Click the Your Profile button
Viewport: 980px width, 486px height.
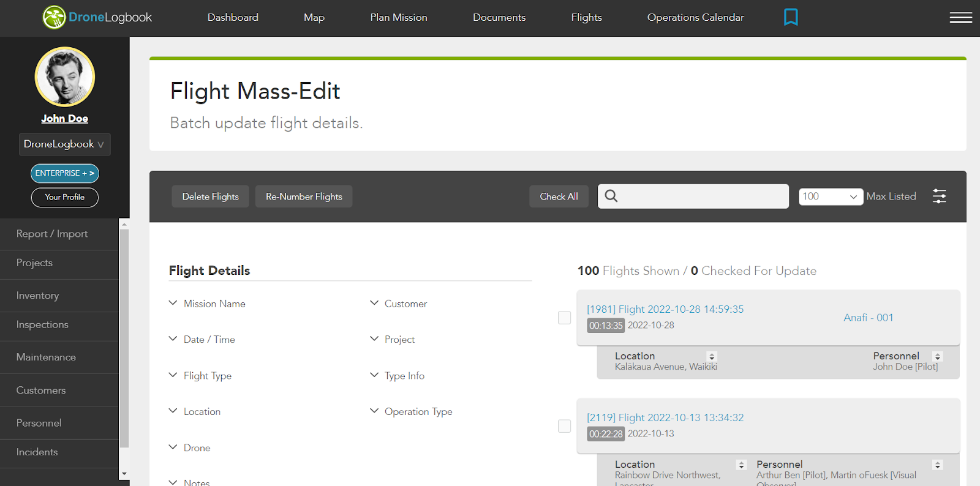click(x=65, y=197)
